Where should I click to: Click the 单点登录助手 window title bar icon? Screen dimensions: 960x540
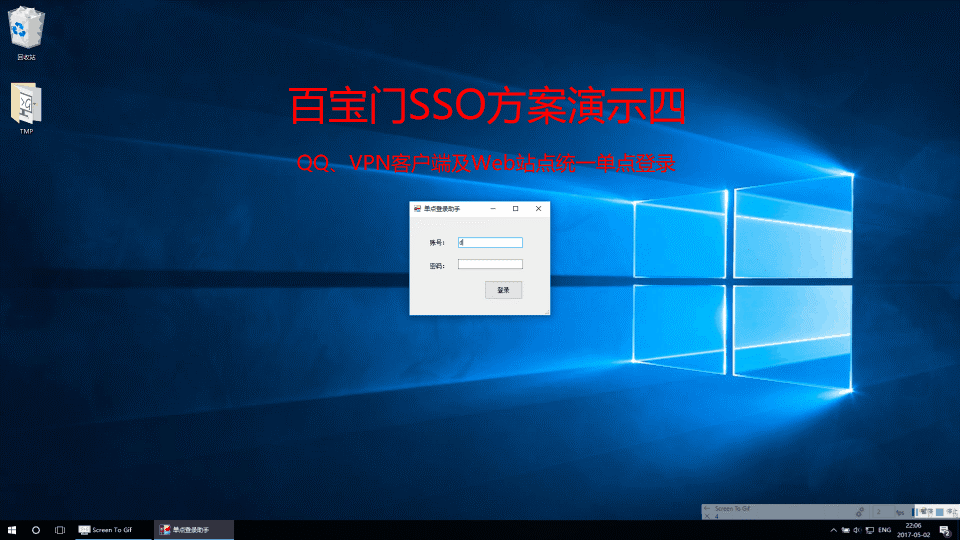(417, 209)
